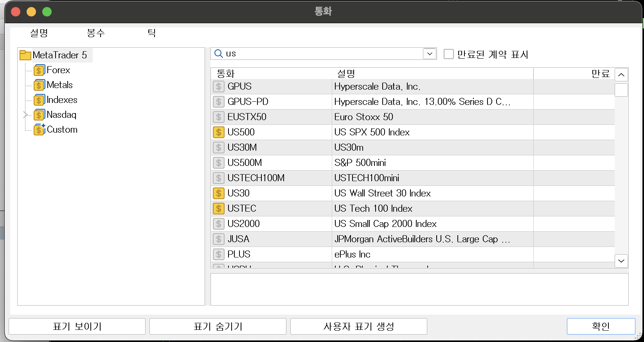Viewport: 644px width, 342px height.
Task: Click the JUSA symbol dollar icon
Action: pos(219,239)
